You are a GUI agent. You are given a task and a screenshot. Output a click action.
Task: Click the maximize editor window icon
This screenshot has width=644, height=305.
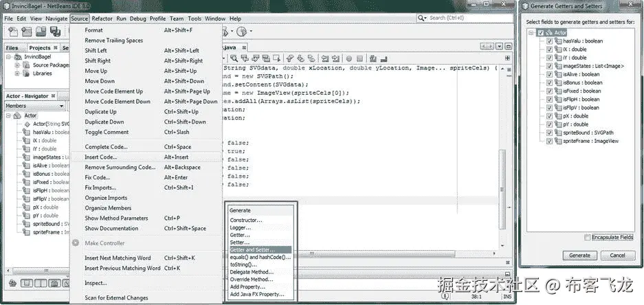509,47
